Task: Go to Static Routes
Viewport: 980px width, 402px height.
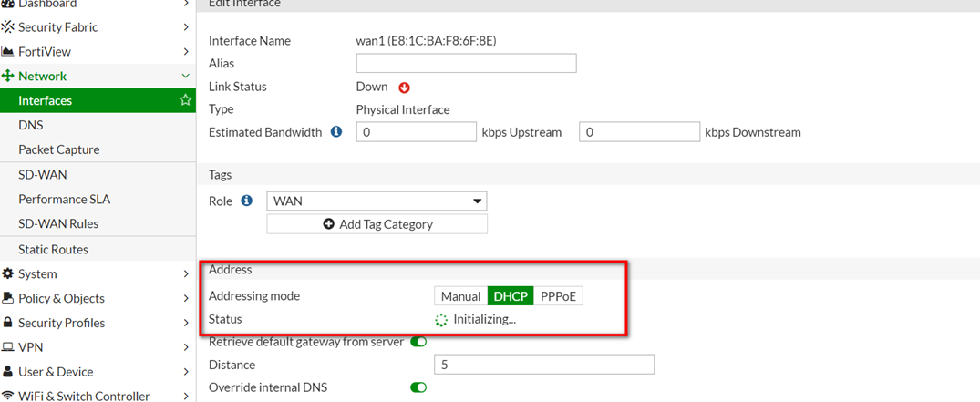Action: coord(53,249)
